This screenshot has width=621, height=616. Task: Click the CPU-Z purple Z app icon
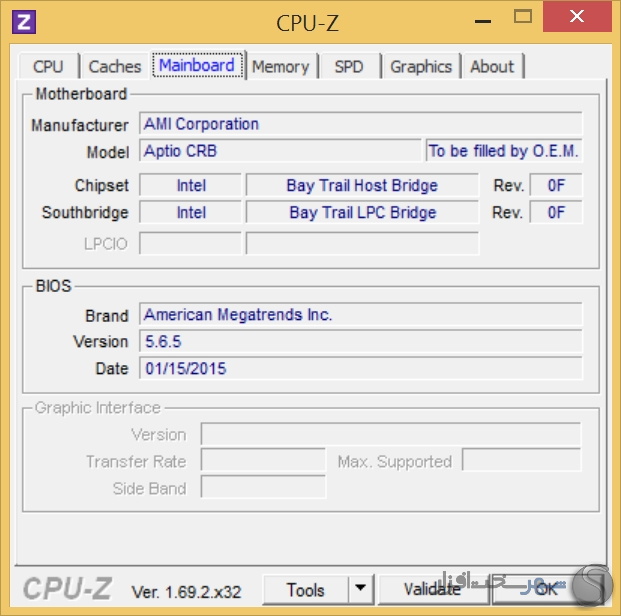coord(24,22)
